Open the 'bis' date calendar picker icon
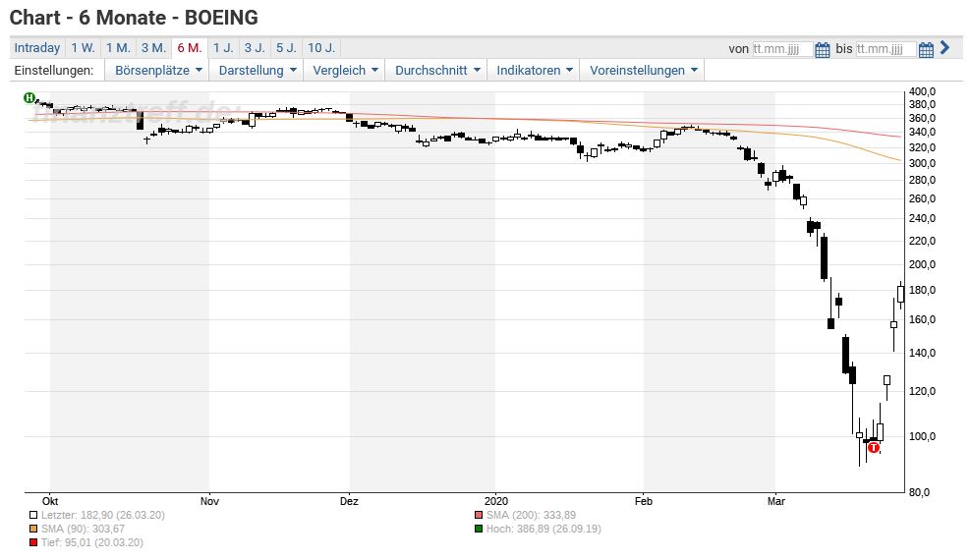Screen dimensions: 972x560 pos(926,49)
